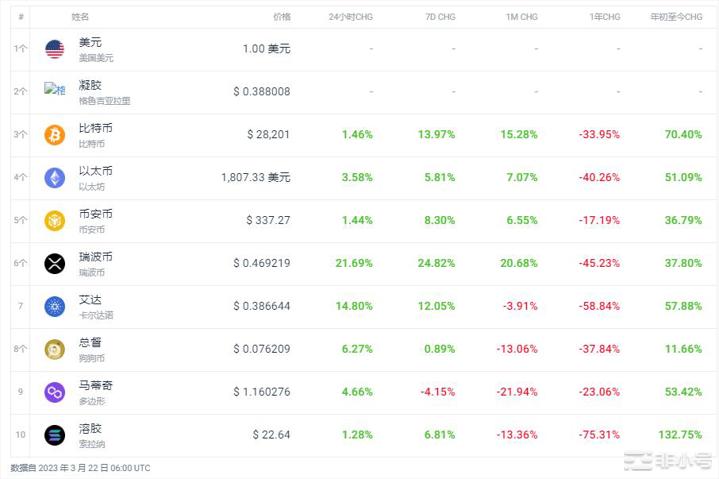719x479 pixels.
Task: Click the 11.66% year-to-date value
Action: pyautogui.click(x=683, y=349)
